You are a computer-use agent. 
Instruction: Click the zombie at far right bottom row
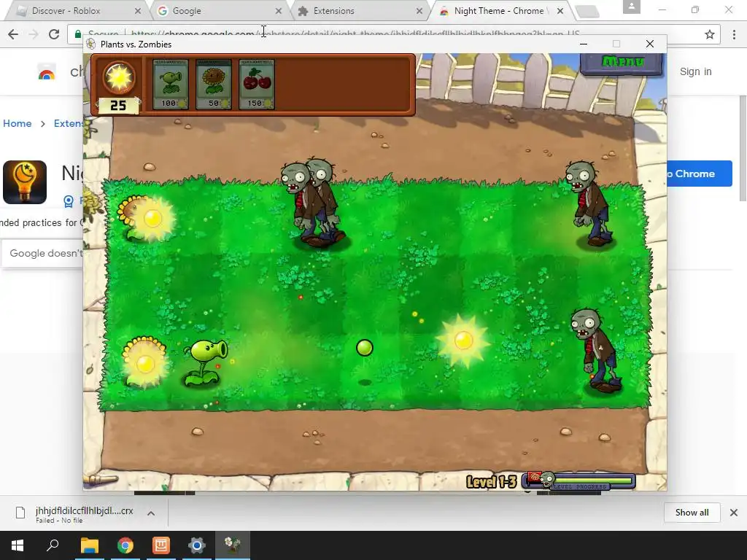595,350
